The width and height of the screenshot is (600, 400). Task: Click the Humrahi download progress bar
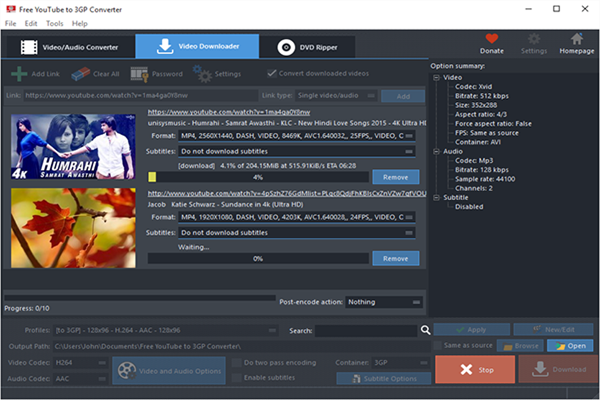(x=257, y=176)
